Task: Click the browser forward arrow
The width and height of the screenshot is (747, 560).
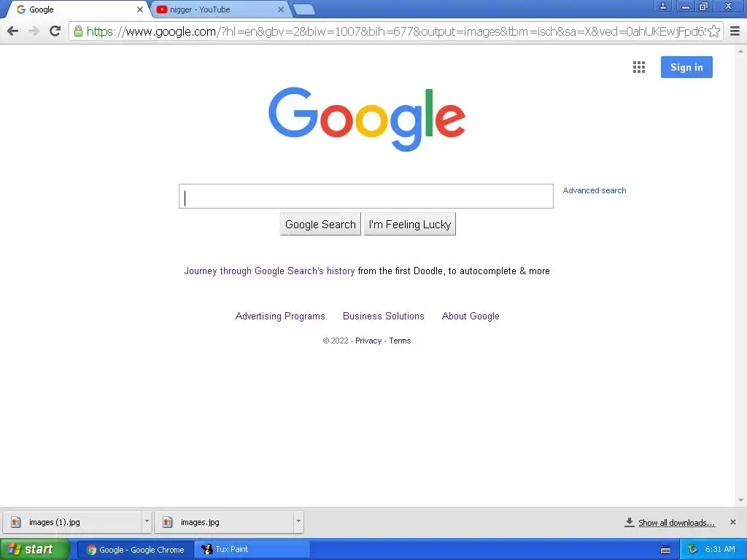Action: coord(34,31)
